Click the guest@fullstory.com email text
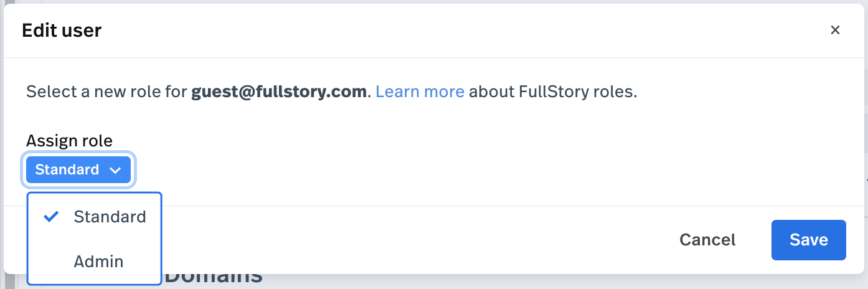Screen dimensions: 868x289 (x=278, y=92)
